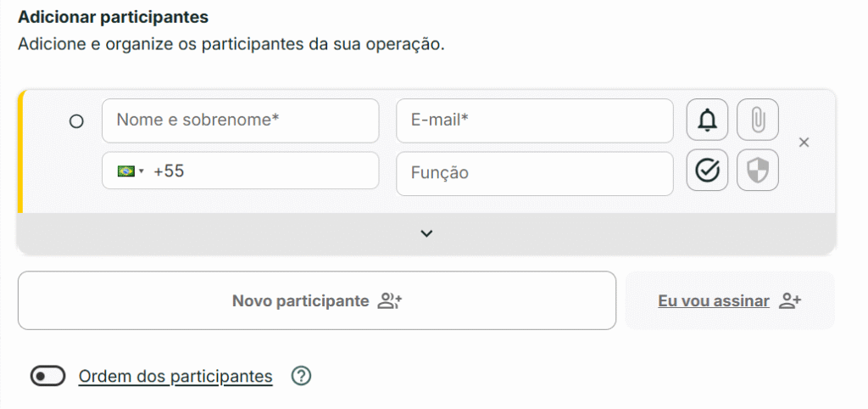Viewport: 868px width, 409px height.
Task: Click add-person icon in Novo participante
Action: pos(390,301)
